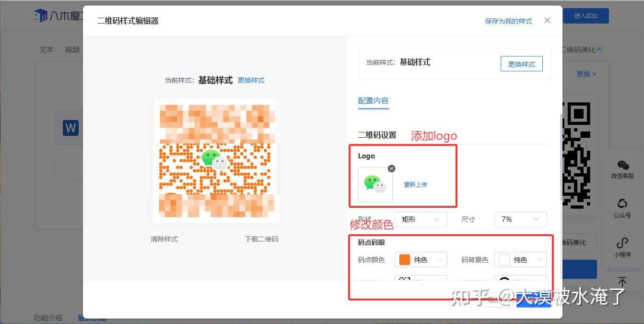Click the black QR code in background page

576,155
